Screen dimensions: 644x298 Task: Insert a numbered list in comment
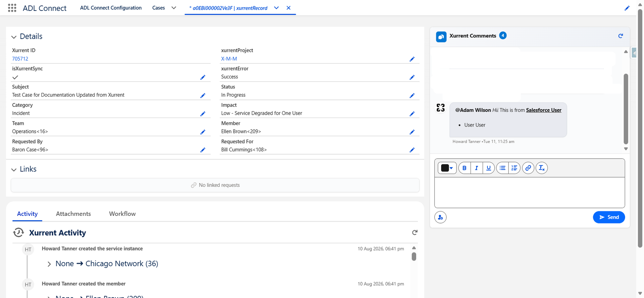pos(514,168)
